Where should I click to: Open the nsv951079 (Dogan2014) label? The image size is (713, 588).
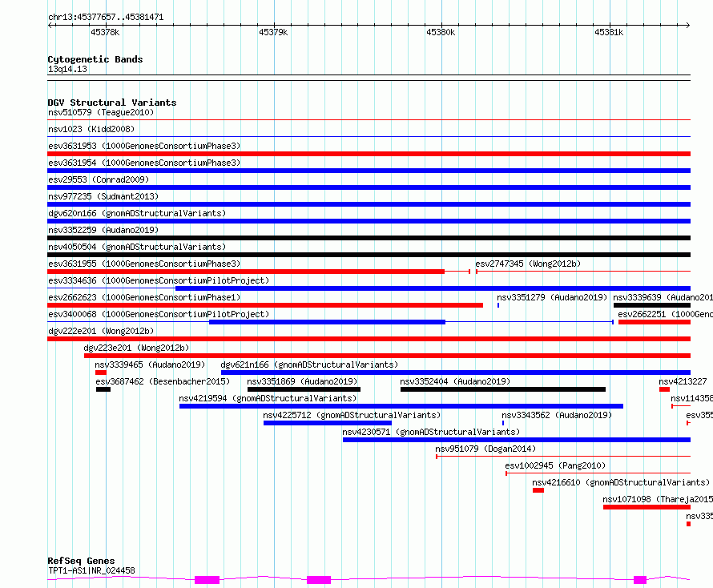pyautogui.click(x=485, y=449)
